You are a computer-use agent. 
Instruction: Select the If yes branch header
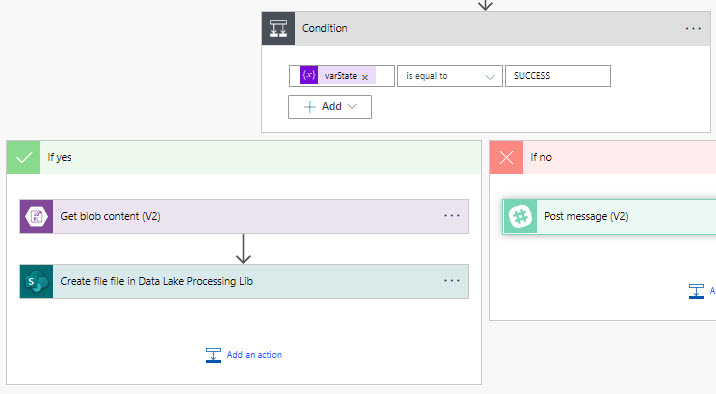click(x=244, y=158)
